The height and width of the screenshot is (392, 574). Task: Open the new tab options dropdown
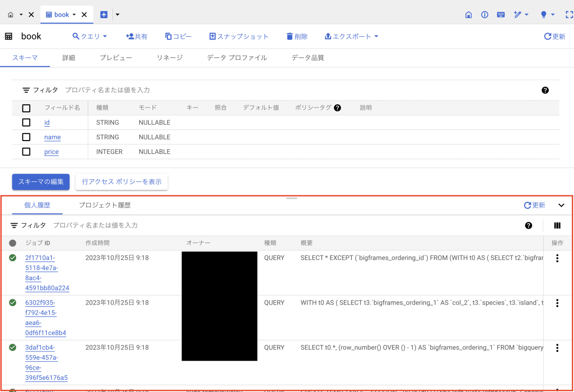click(118, 14)
